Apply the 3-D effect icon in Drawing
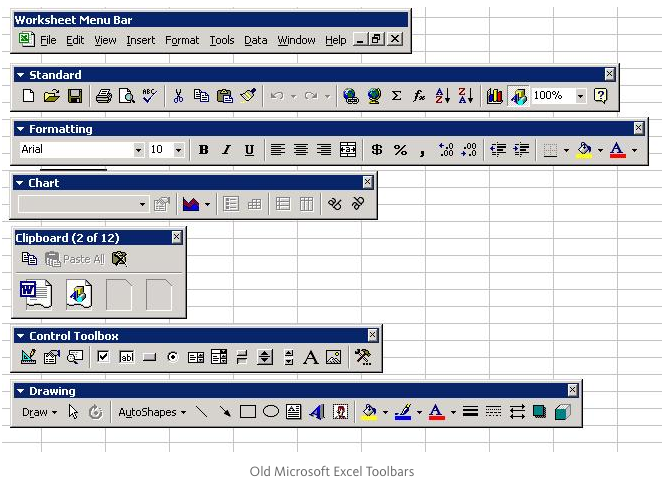The width and height of the screenshot is (667, 485). click(562, 412)
